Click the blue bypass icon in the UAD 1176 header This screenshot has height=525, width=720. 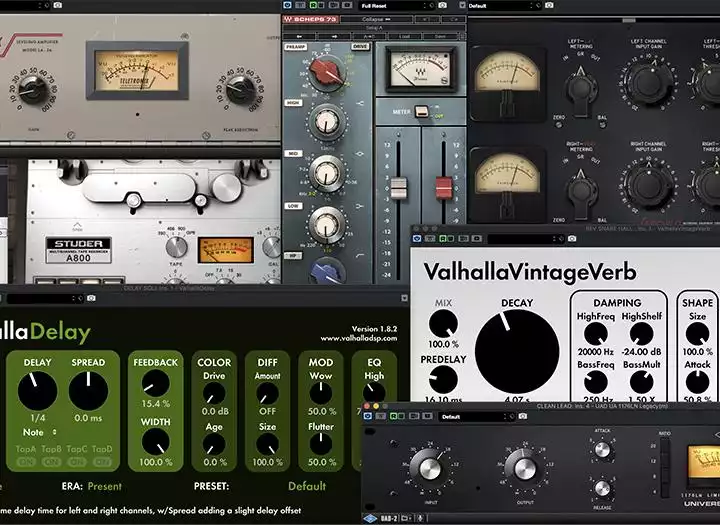click(368, 417)
